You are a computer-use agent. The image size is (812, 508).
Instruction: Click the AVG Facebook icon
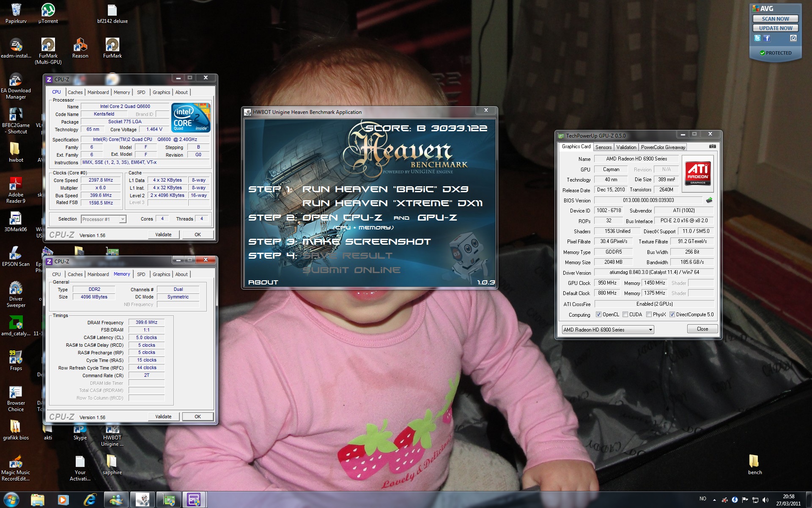[x=767, y=38]
